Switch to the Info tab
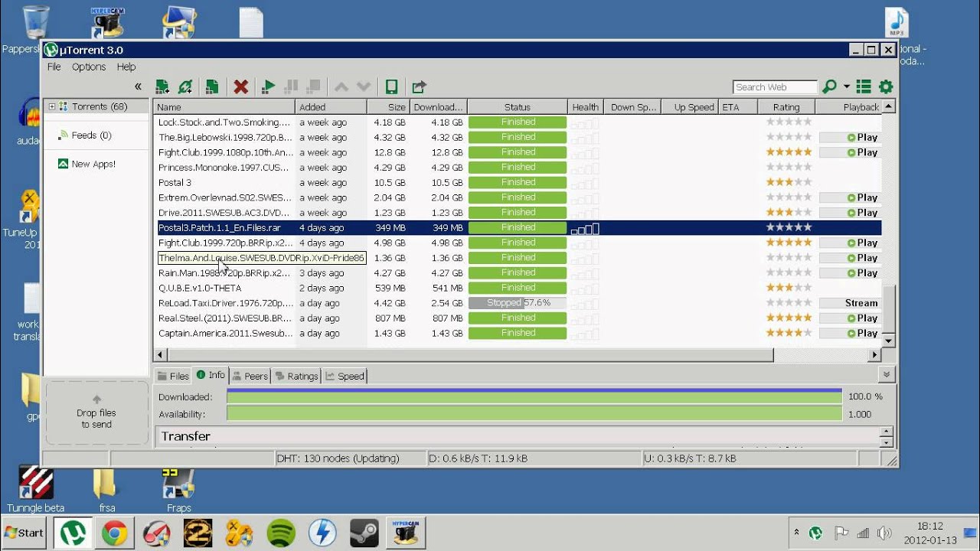The height and width of the screenshot is (551, 980). [211, 375]
